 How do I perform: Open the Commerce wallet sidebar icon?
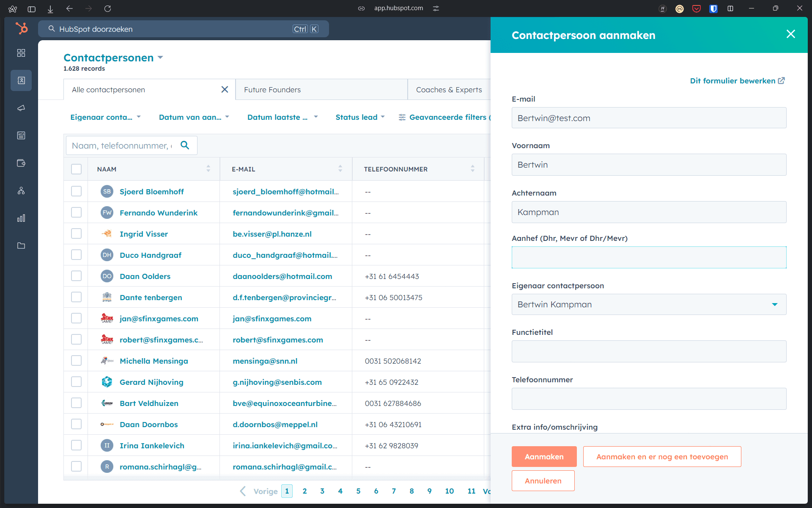click(x=21, y=163)
